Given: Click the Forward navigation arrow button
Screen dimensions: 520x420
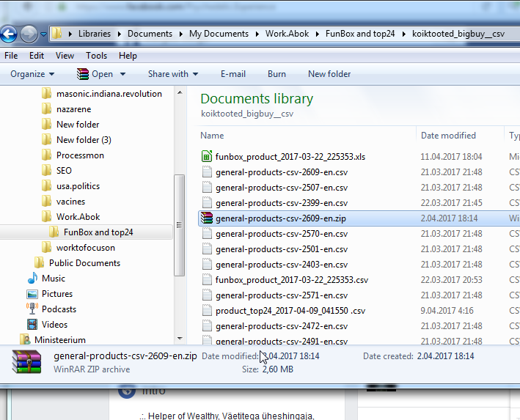Looking at the screenshot, I should (x=29, y=34).
